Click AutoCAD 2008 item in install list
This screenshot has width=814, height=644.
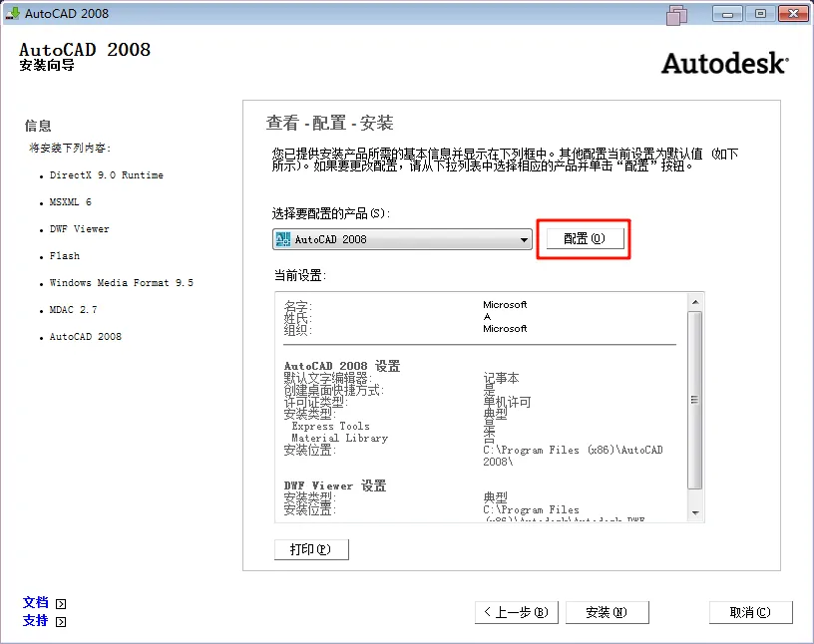tap(86, 337)
